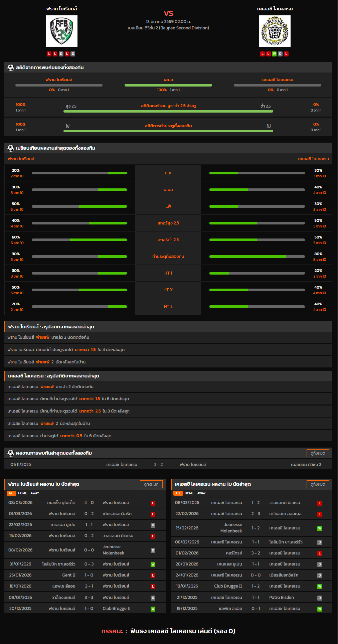Show AWAY matches for Lokeren results
338x644 pixels.
click(201, 493)
